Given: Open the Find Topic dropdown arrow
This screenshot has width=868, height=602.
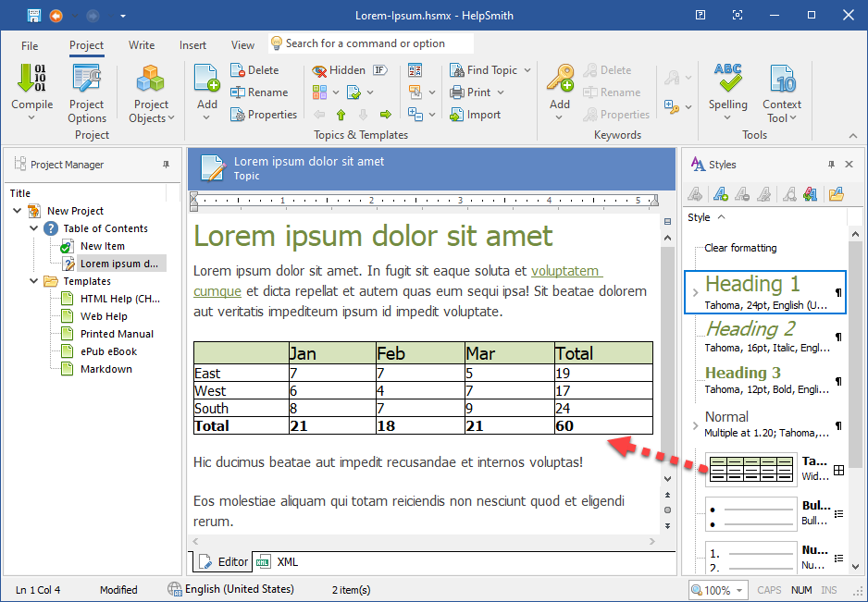Looking at the screenshot, I should point(527,70).
